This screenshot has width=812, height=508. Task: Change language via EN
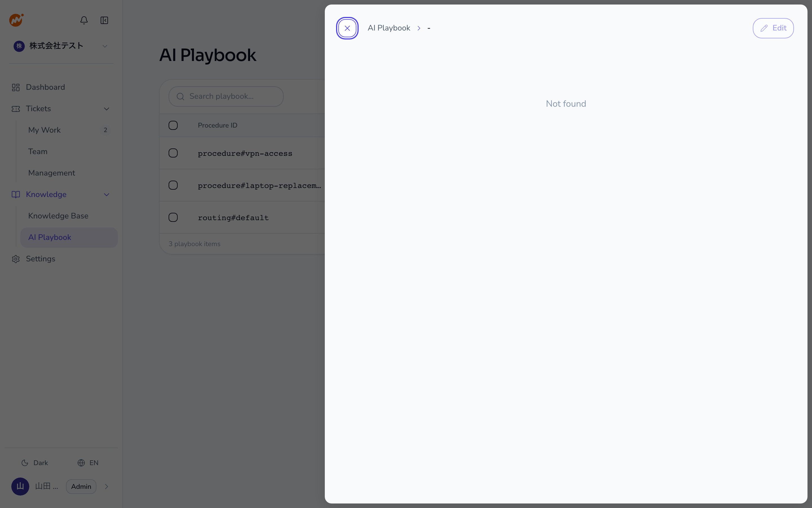pyautogui.click(x=88, y=463)
